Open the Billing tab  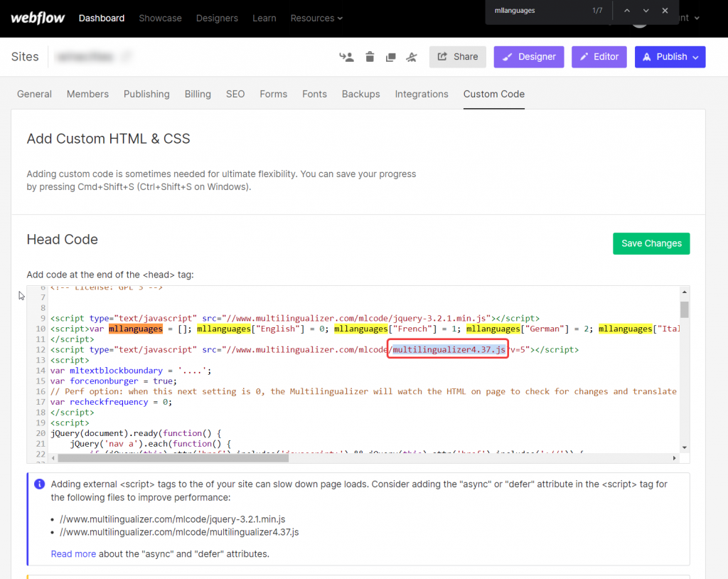(198, 94)
